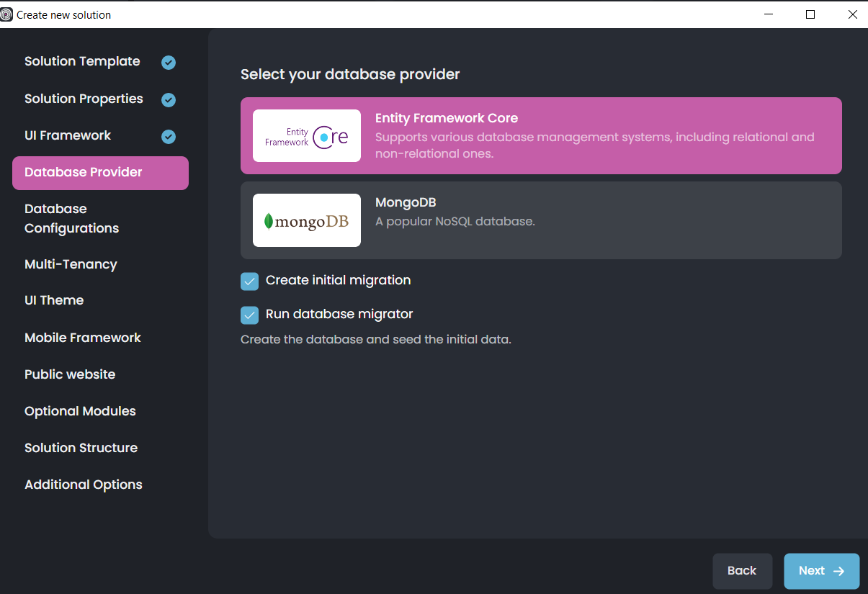Toggle Run database migrator checkbox

[x=249, y=315]
